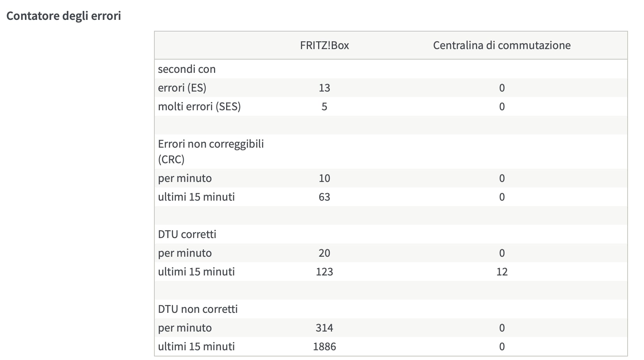Select FRITZ!Box ES value 13

pos(324,88)
